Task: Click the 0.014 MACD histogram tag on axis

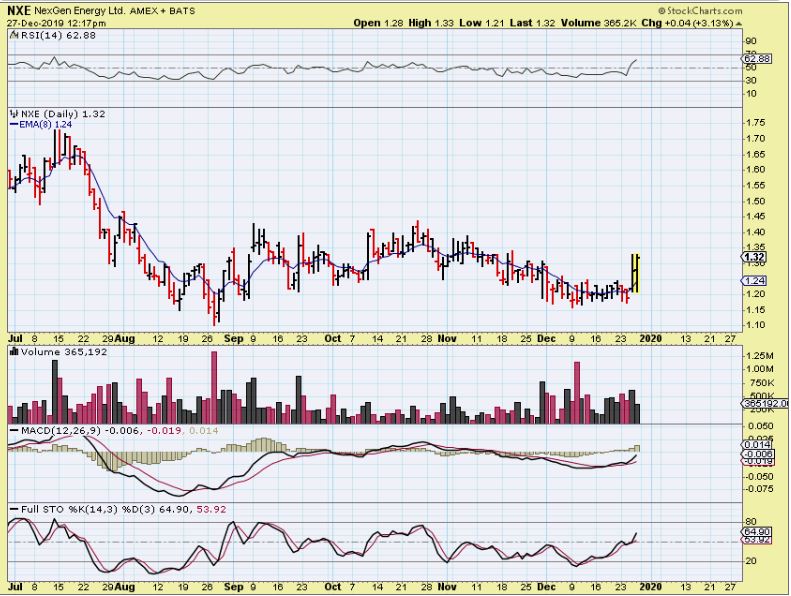Action: point(758,445)
